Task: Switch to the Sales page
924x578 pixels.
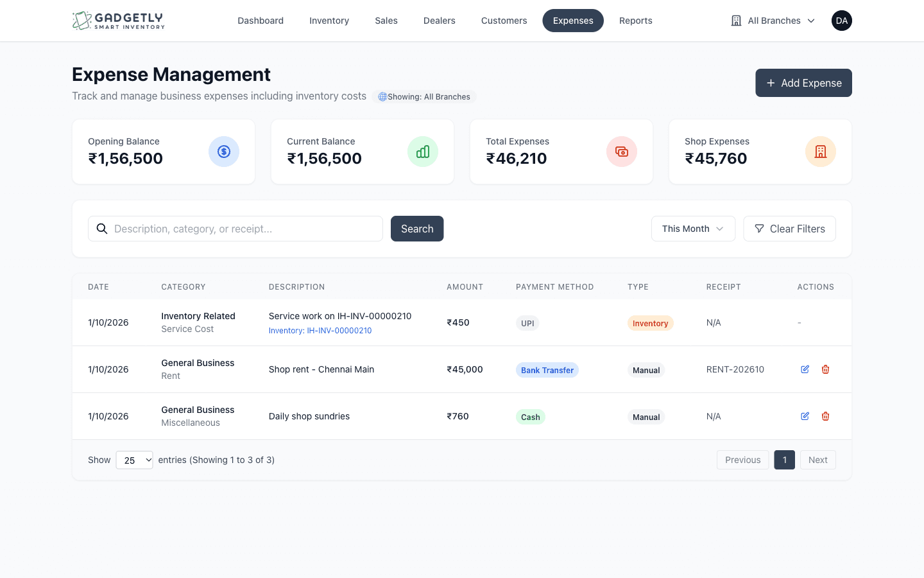Action: pos(386,21)
